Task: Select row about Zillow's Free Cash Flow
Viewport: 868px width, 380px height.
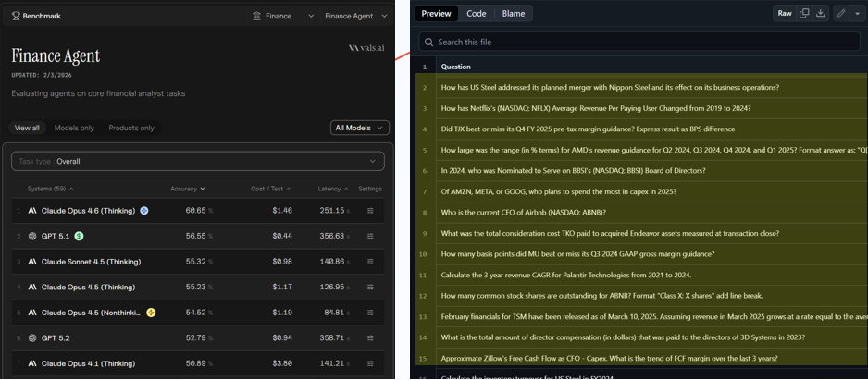Action: (x=641, y=358)
